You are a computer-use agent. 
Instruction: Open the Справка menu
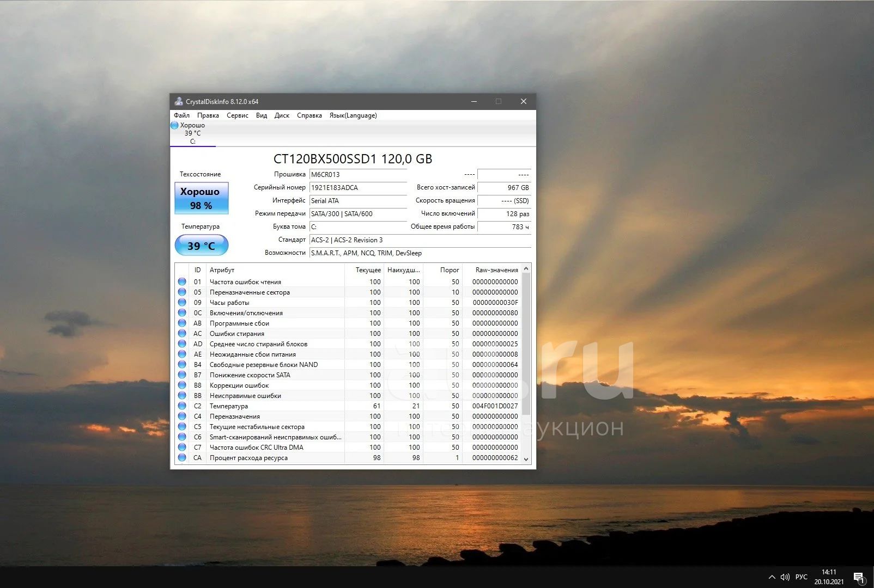pyautogui.click(x=309, y=115)
